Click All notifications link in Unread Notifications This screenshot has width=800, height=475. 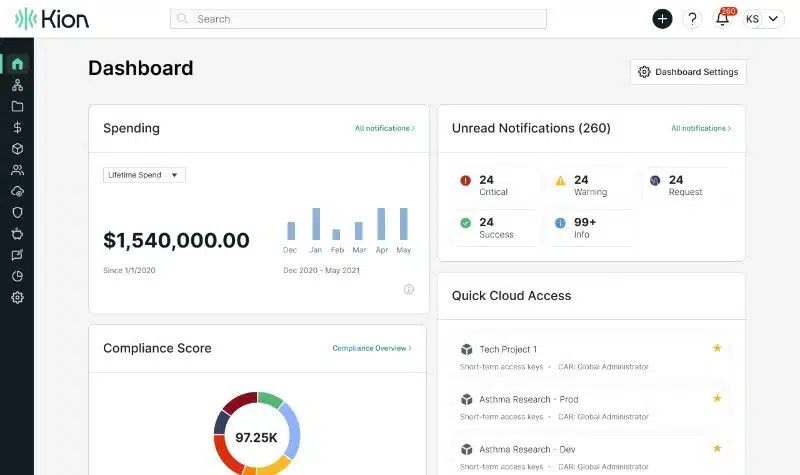click(x=702, y=128)
